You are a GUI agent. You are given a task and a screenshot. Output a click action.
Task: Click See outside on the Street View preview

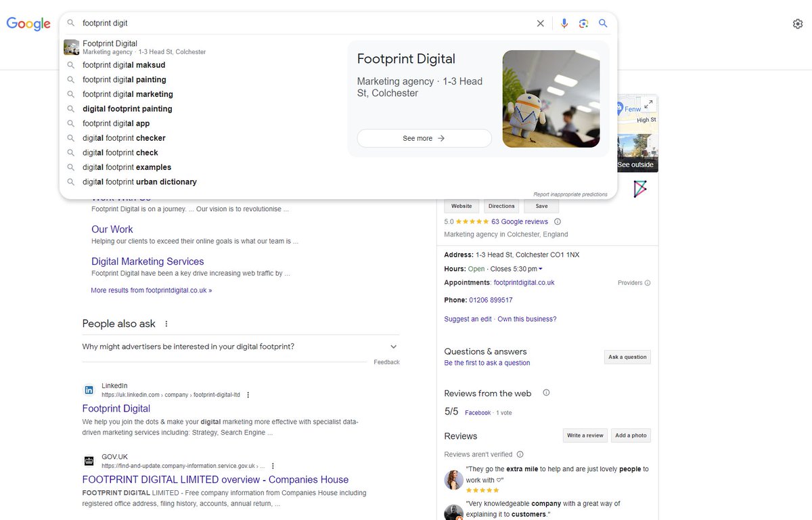point(635,164)
